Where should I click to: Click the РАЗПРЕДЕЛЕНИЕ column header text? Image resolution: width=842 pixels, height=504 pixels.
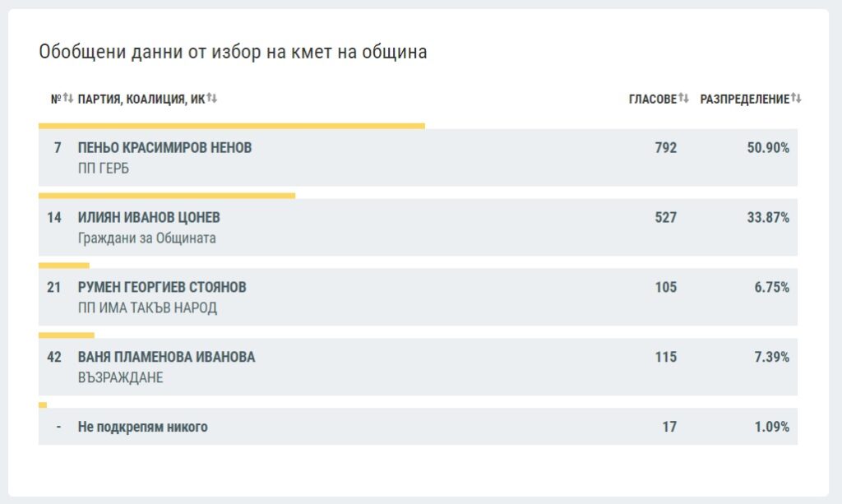pos(745,99)
